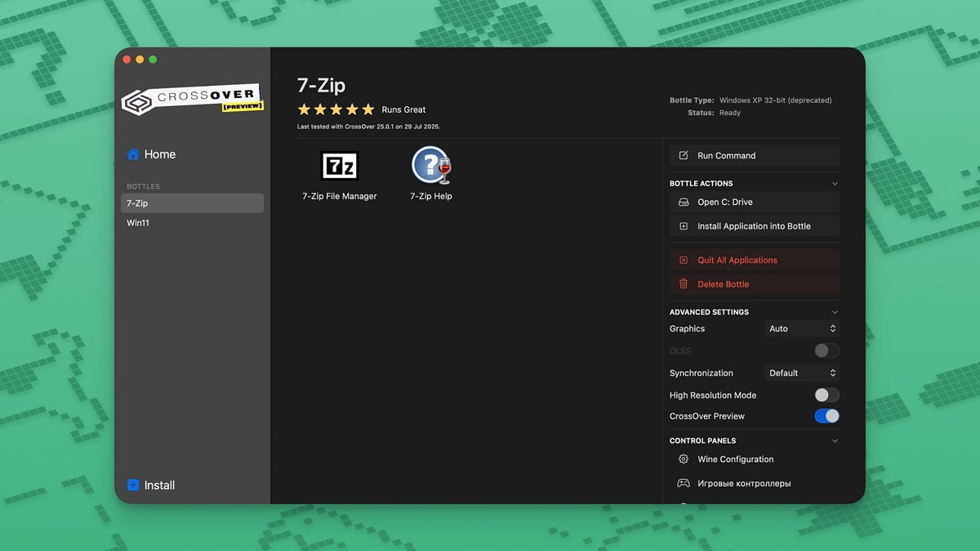
Task: Open the Synchronization Default dropdown
Action: click(x=802, y=373)
